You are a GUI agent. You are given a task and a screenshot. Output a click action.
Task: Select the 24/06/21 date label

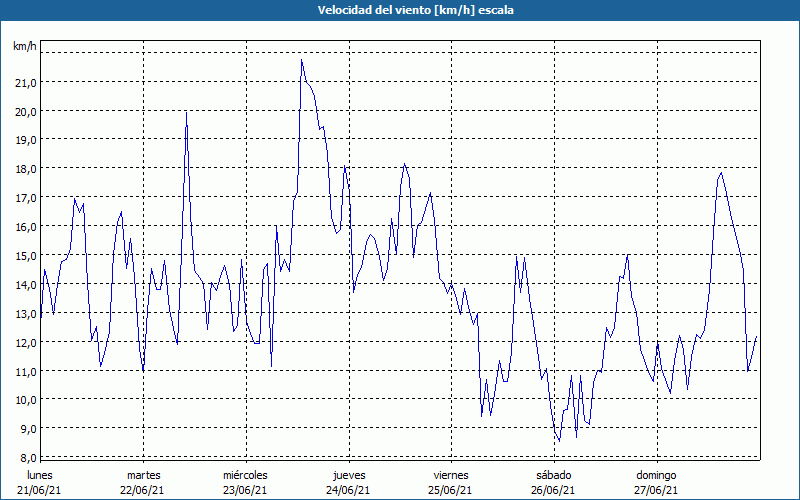pyautogui.click(x=348, y=490)
